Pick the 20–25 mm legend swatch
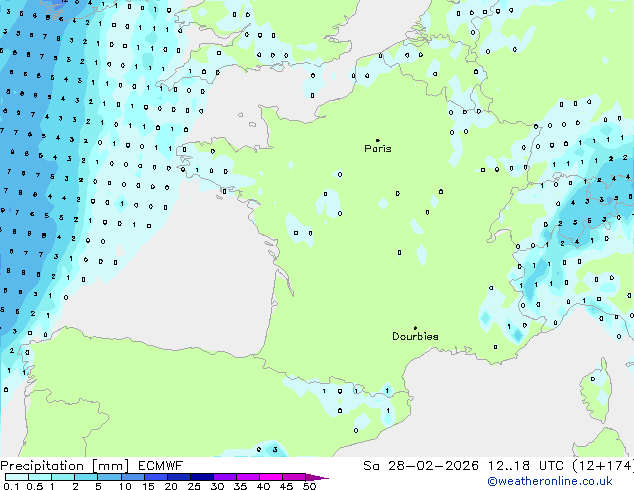Screen dimensions: 634x490 click(x=178, y=477)
